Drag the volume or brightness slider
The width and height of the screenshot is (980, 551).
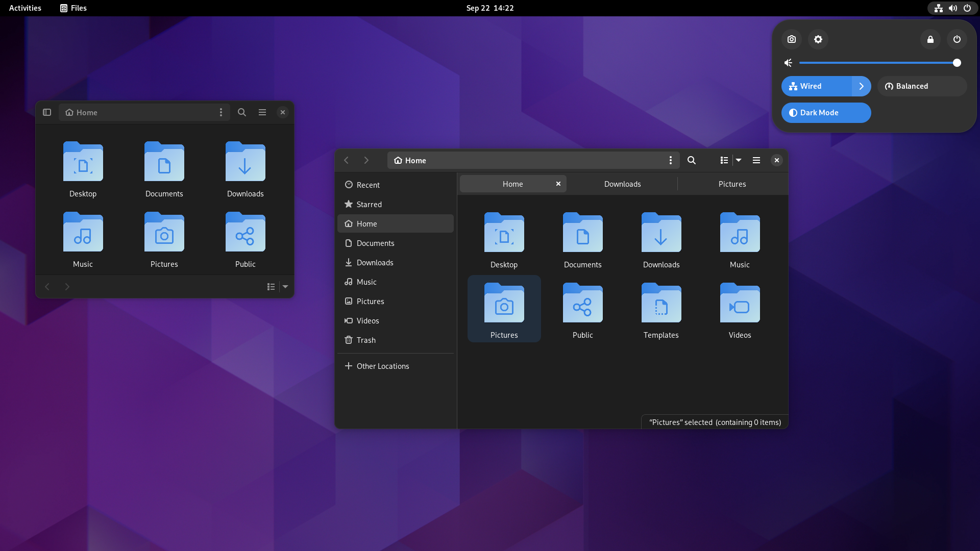pyautogui.click(x=957, y=63)
